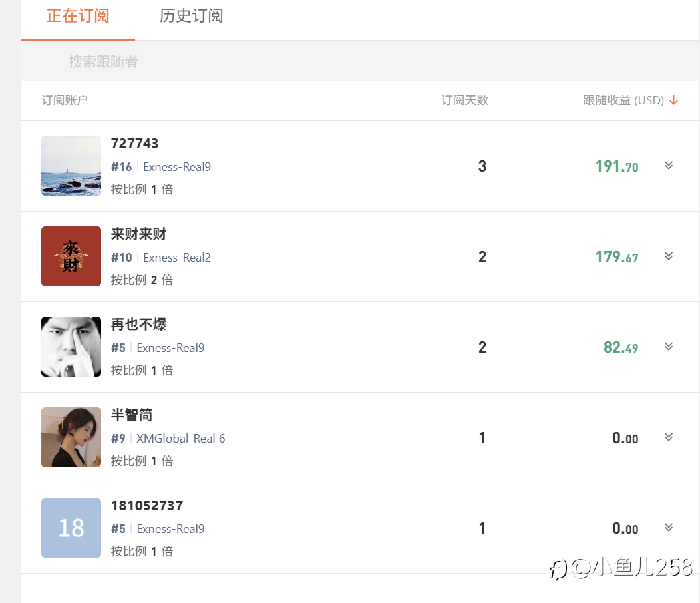Expand the 来财来财 subscription row
700x603 pixels.
pyautogui.click(x=669, y=256)
